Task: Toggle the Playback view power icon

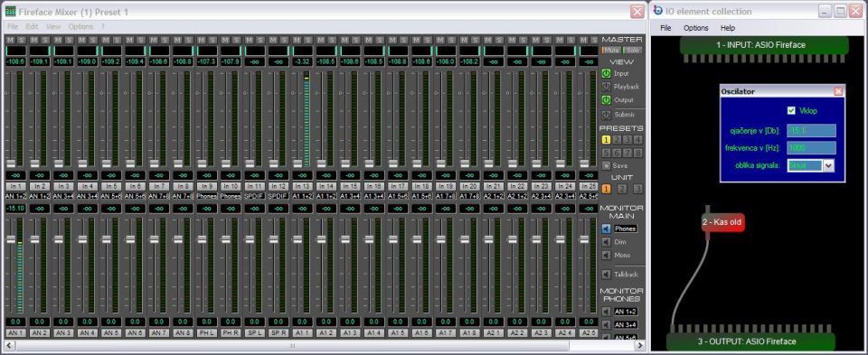Action: (x=606, y=87)
